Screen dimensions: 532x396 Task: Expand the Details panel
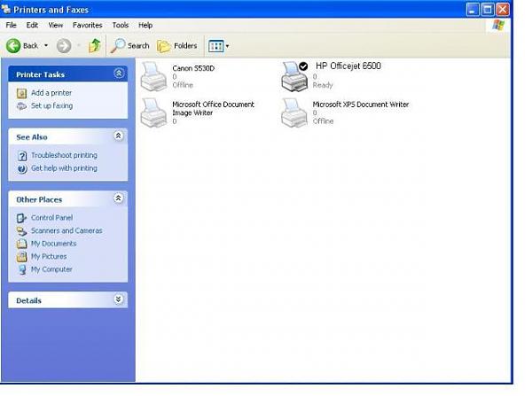click(x=119, y=299)
